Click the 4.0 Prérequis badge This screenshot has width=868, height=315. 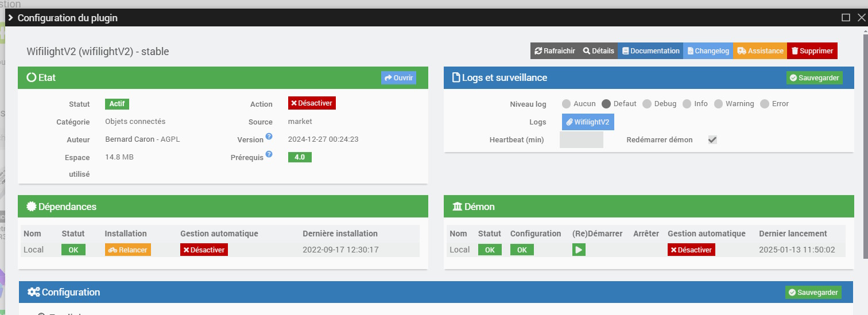click(x=300, y=157)
